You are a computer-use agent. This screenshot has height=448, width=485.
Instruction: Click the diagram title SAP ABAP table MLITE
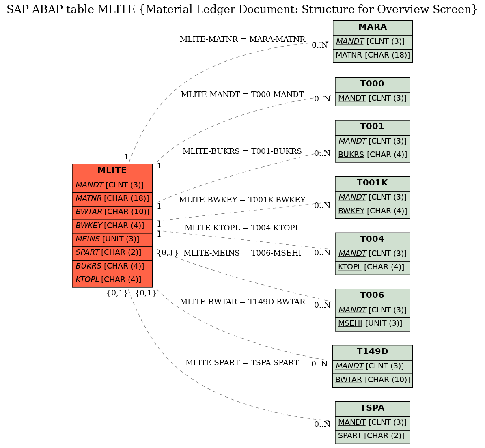click(x=242, y=9)
